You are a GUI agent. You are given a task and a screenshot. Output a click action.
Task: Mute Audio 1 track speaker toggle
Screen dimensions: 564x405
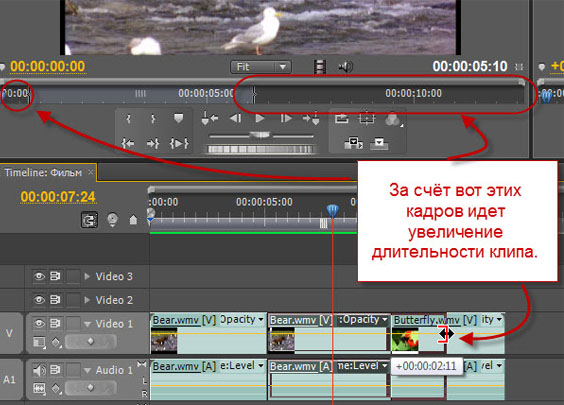[39, 370]
